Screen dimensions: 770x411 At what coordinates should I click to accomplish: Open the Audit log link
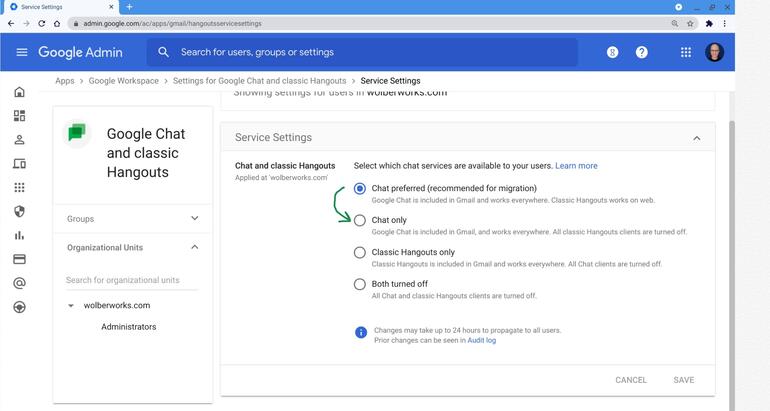click(481, 340)
